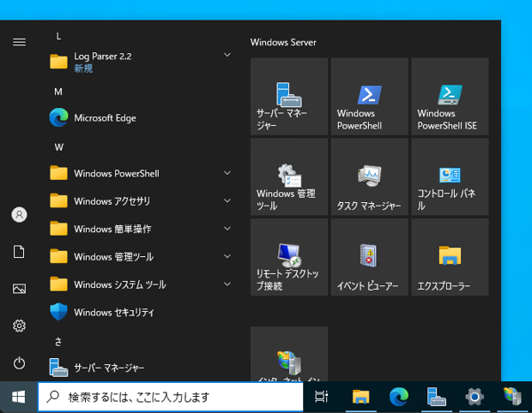Jump to the letter M section header
532x413 pixels.
click(59, 91)
